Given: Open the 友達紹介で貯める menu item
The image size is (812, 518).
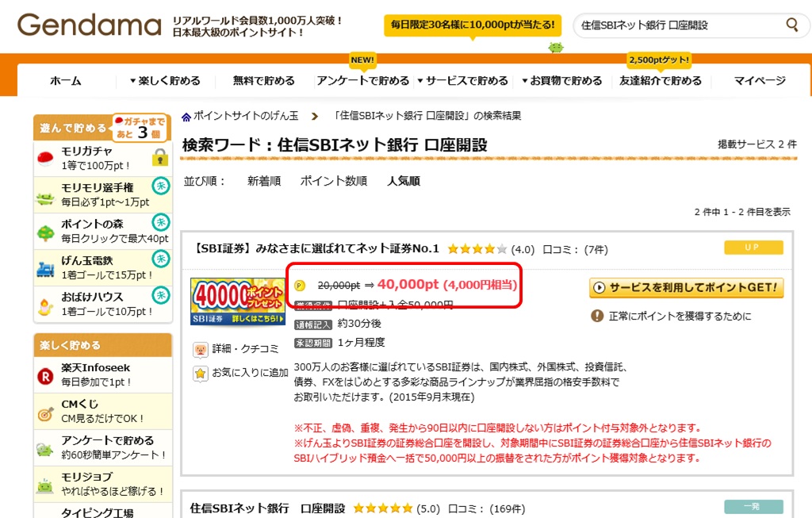Looking at the screenshot, I should coord(661,81).
